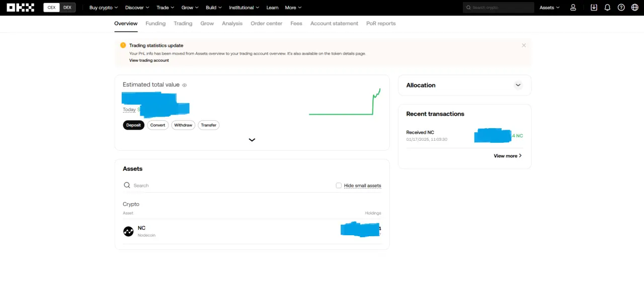Open the Buy crypto dropdown

pos(104,8)
